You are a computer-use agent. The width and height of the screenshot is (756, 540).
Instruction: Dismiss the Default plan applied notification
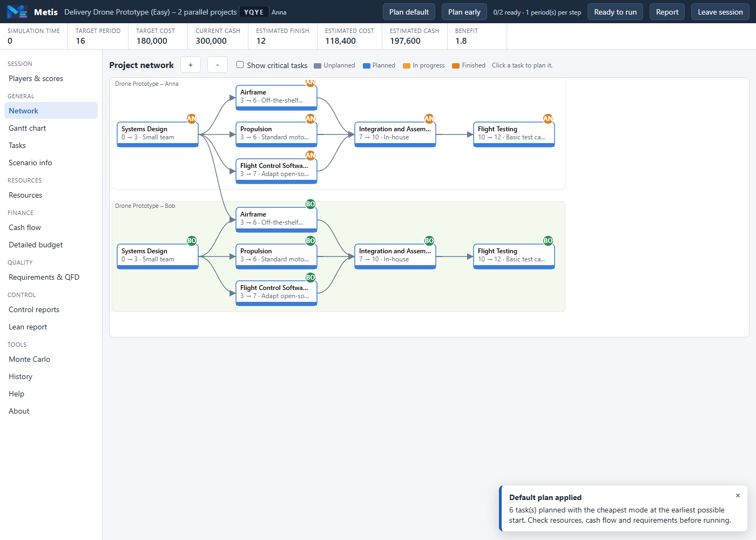[x=738, y=496]
